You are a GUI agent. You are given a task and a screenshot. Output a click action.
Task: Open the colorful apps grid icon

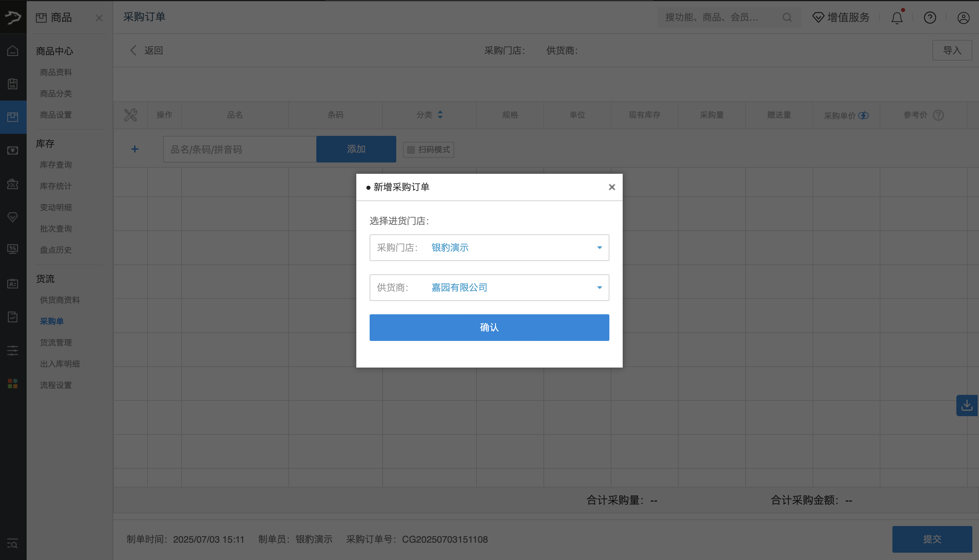click(13, 384)
